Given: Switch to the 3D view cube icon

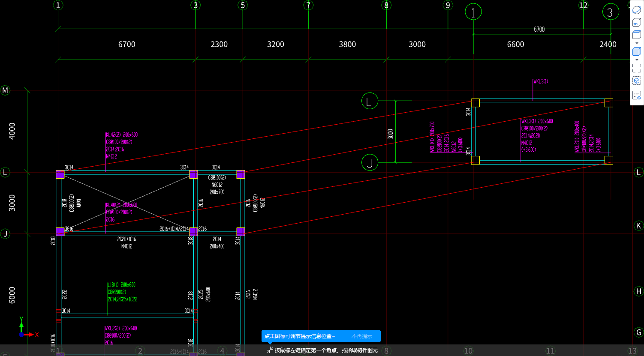Looking at the screenshot, I should (637, 22).
